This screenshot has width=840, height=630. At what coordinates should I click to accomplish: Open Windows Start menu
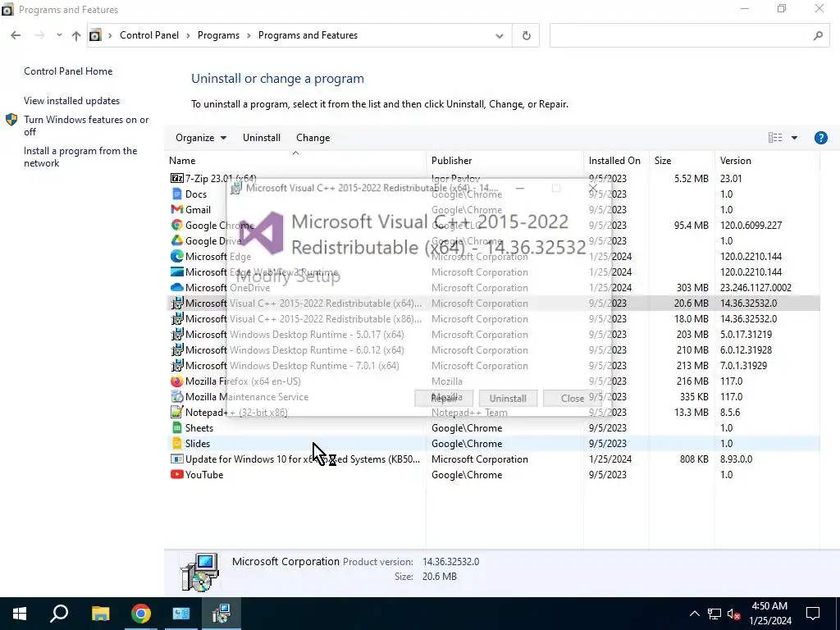coord(20,614)
